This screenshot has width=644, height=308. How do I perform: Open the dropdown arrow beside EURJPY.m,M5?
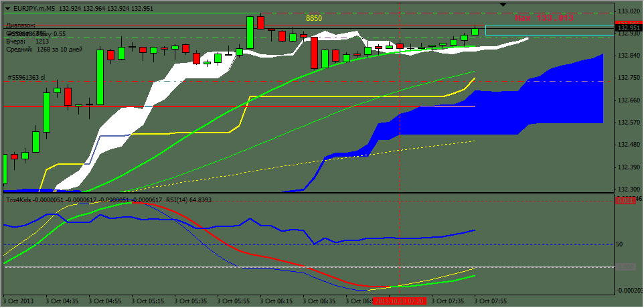(x=7, y=8)
